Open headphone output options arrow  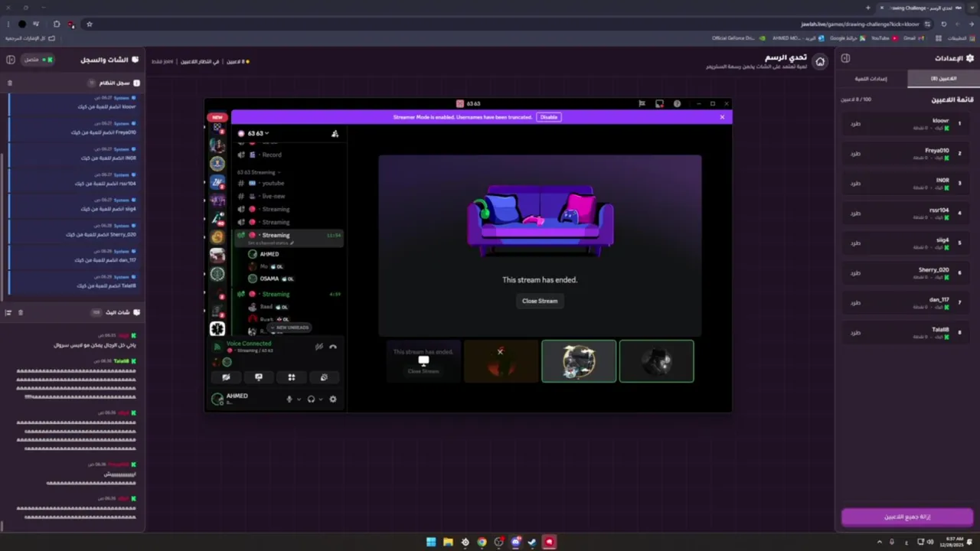click(x=320, y=399)
